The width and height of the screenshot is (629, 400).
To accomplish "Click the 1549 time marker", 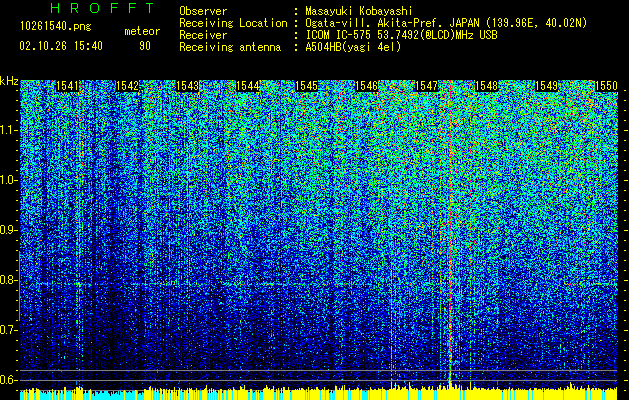I will [x=546, y=86].
